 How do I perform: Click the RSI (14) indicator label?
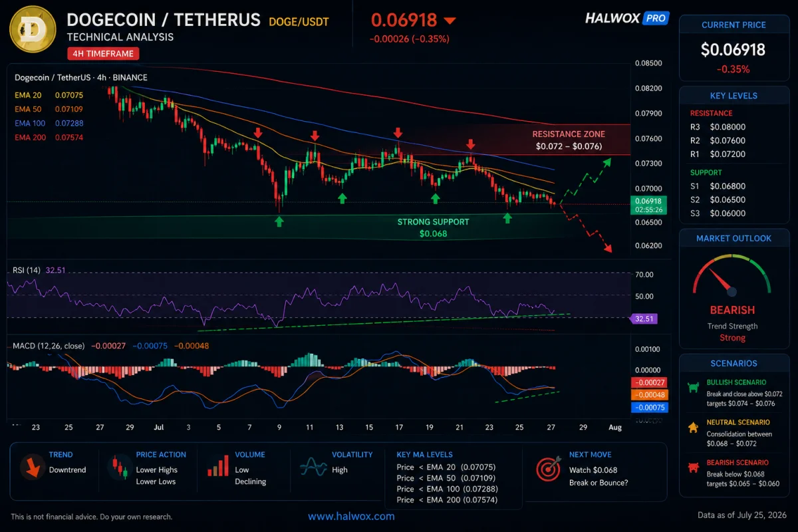[27, 271]
